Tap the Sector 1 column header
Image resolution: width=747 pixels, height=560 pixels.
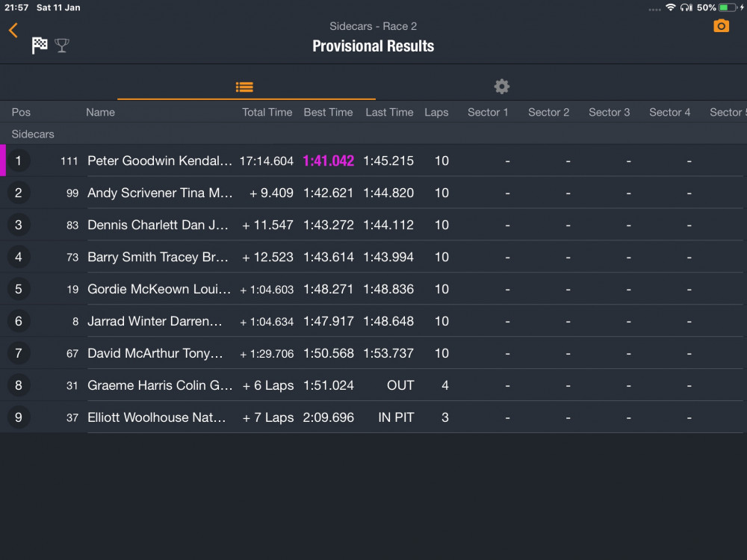(x=488, y=113)
